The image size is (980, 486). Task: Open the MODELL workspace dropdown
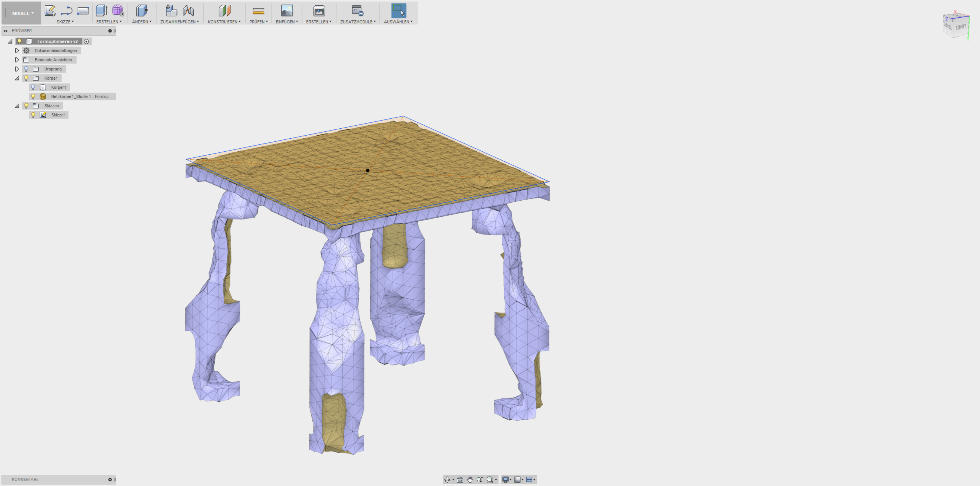(22, 13)
